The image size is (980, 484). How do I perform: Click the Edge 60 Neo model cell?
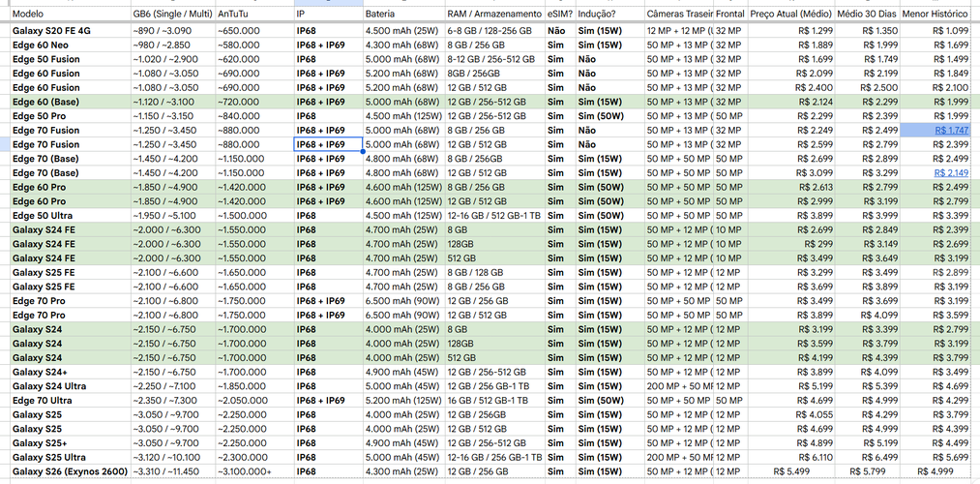pos(70,45)
